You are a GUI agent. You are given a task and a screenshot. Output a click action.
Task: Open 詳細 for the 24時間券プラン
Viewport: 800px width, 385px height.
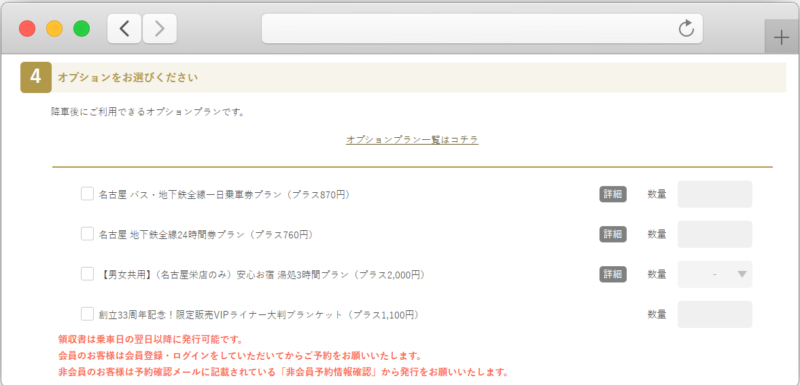pyautogui.click(x=613, y=234)
